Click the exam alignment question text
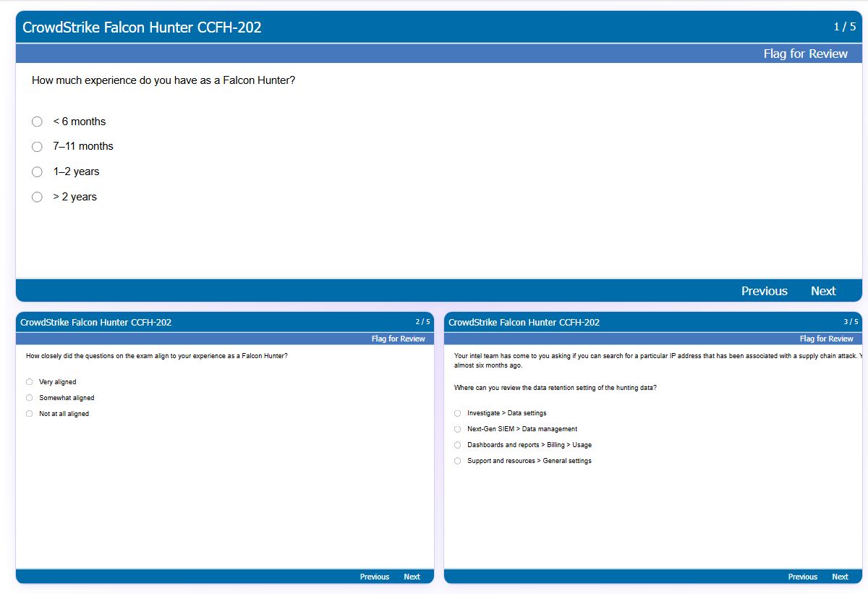Screen dimensions: 868x594 click(x=156, y=356)
